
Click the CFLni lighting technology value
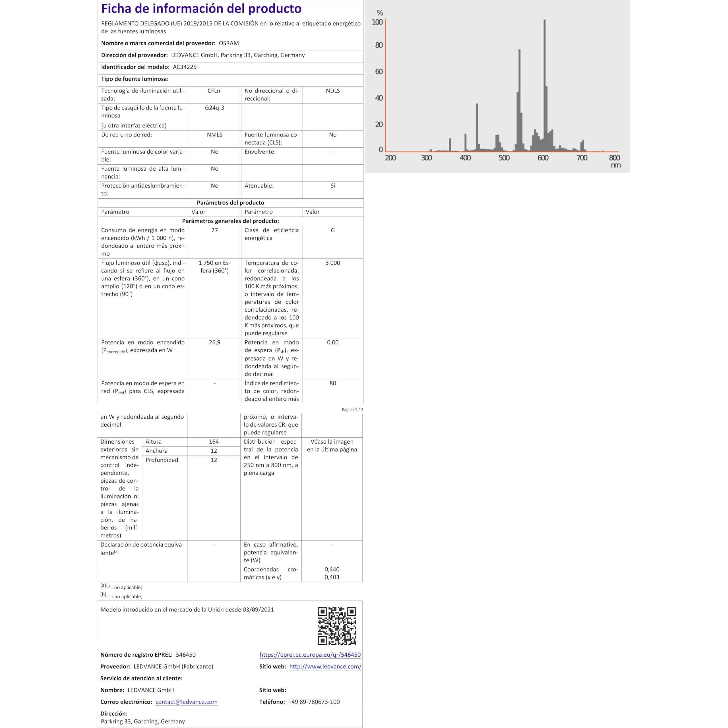214,91
